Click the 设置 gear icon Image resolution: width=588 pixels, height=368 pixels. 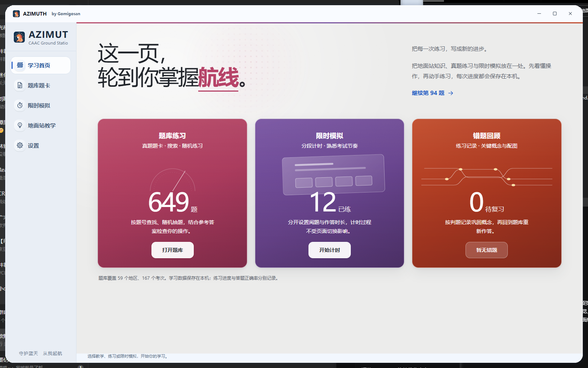point(20,145)
